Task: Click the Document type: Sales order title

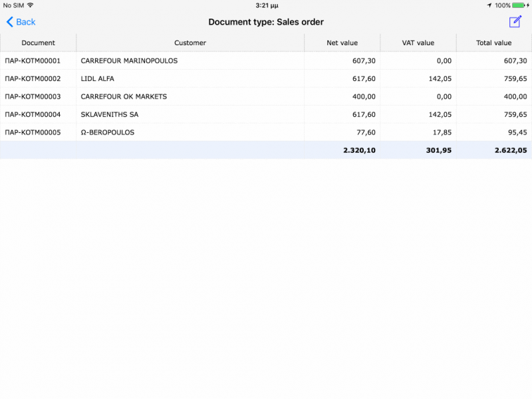Action: point(266,22)
